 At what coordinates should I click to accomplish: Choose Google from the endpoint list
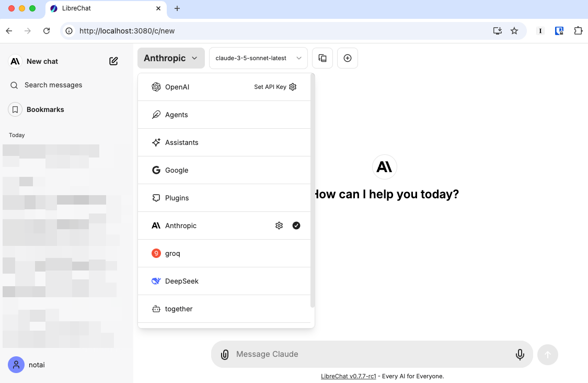[x=177, y=170]
